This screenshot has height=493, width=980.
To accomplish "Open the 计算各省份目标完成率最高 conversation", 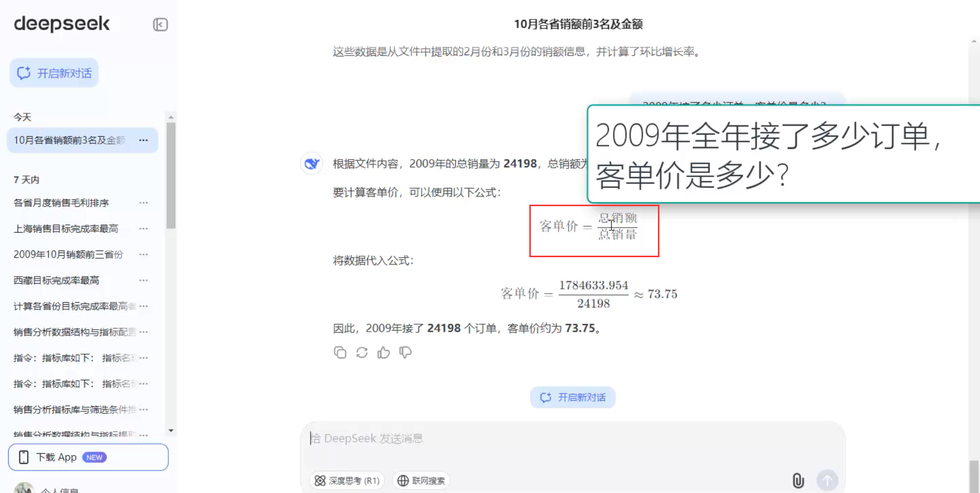I will (75, 306).
